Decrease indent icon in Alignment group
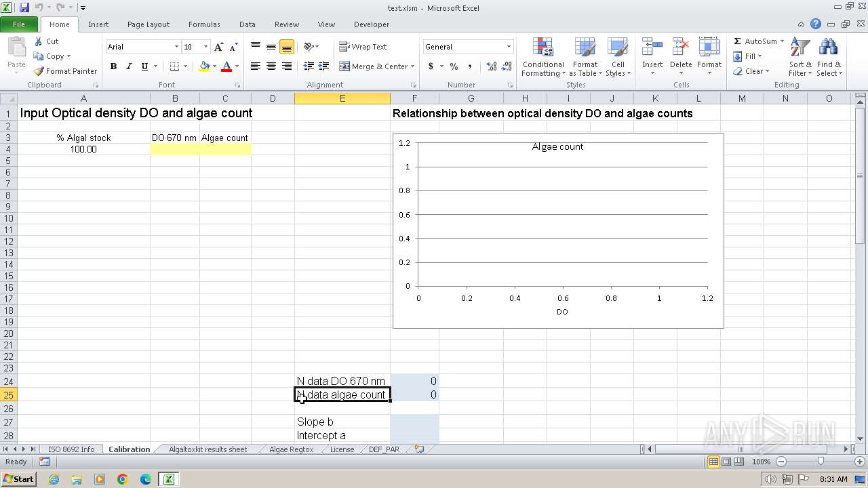Image resolution: width=868 pixels, height=488 pixels. pos(309,66)
